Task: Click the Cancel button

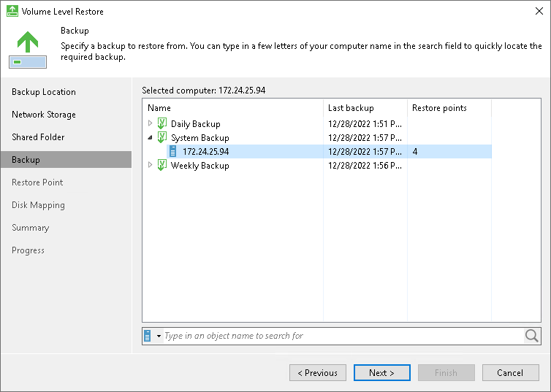Action: [511, 373]
